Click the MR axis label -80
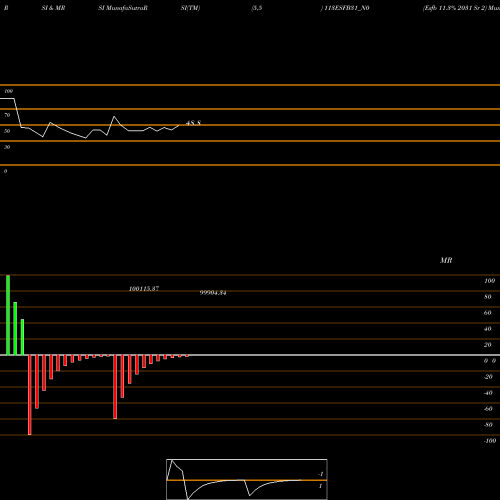Viewport: 500px width, 500px height. pos(488,425)
